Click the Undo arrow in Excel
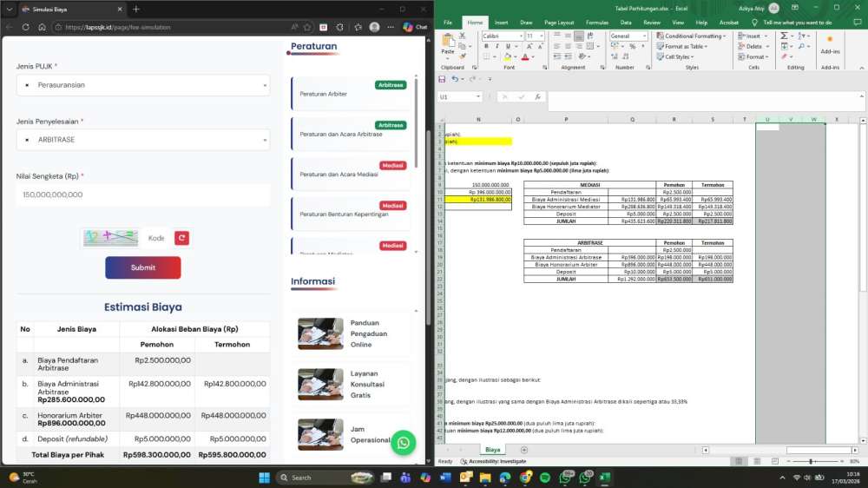 point(455,79)
